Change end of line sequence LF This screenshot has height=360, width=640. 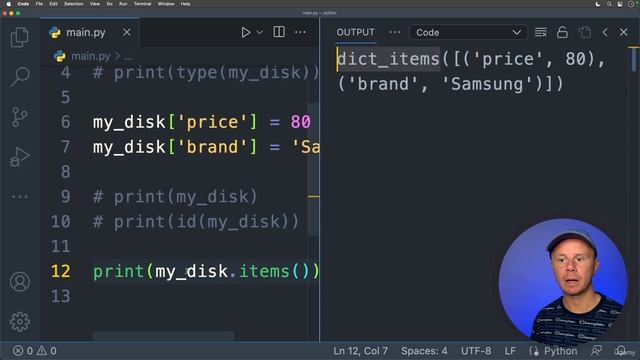tap(510, 351)
